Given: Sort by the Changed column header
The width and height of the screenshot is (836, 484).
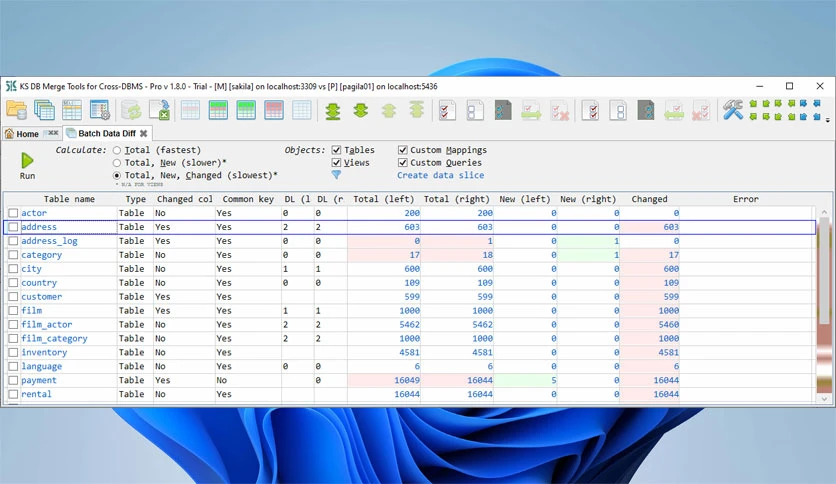Looking at the screenshot, I should point(649,199).
